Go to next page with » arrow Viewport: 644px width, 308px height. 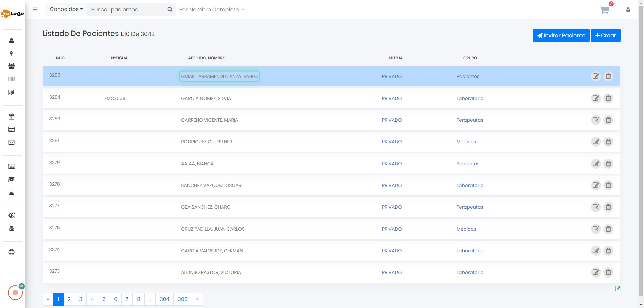[x=197, y=299]
